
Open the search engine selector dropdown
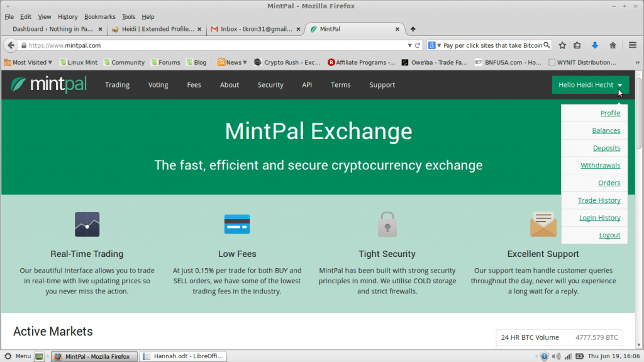pyautogui.click(x=435, y=45)
